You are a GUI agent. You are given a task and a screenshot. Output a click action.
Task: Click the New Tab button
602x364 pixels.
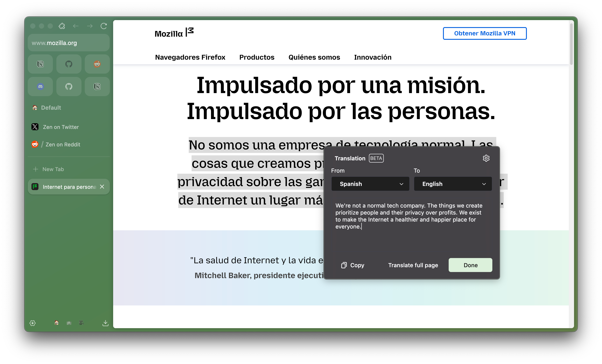point(69,169)
